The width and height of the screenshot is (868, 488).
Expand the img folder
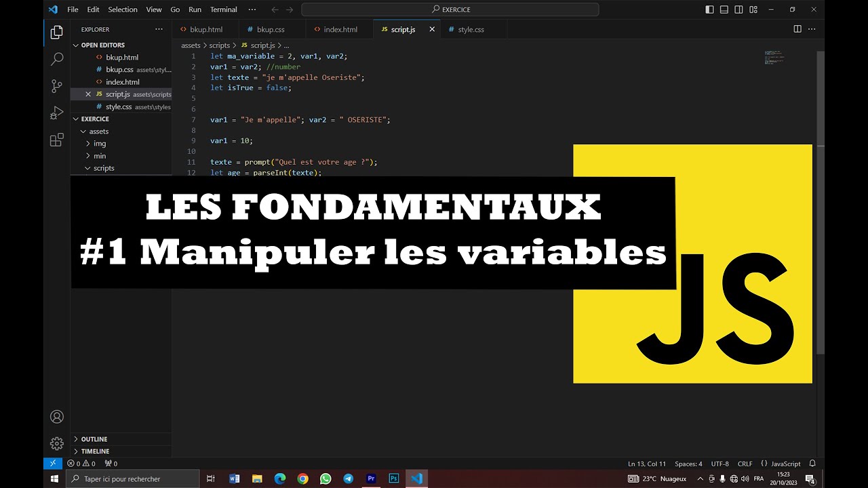point(121,143)
